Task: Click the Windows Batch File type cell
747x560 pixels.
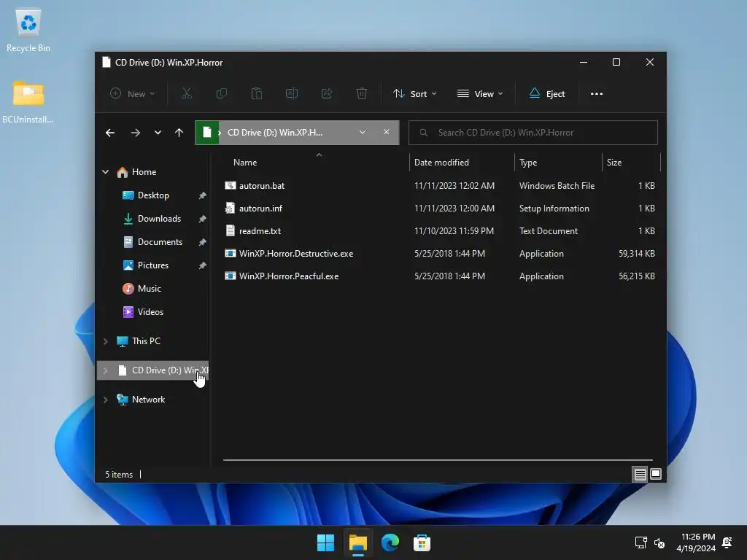Action: tap(557, 186)
